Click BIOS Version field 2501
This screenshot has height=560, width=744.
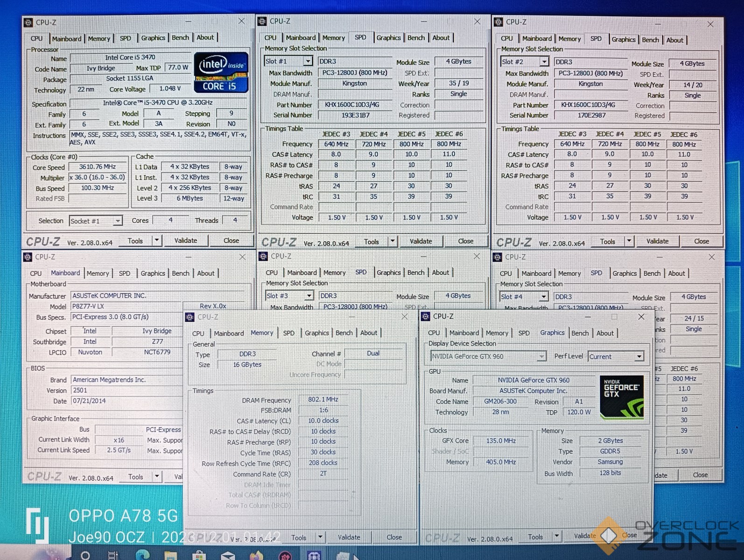pyautogui.click(x=126, y=391)
